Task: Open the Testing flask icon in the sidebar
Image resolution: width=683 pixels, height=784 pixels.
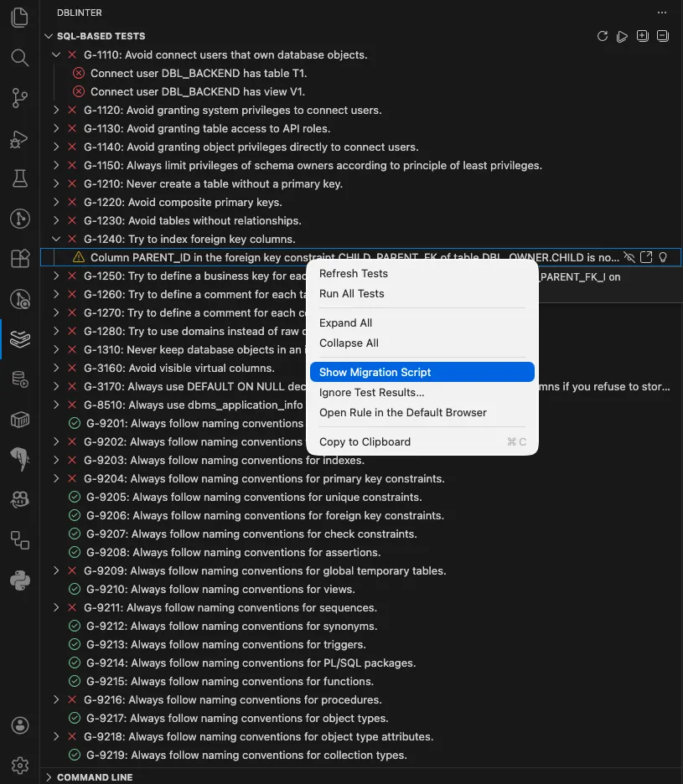Action: 18,179
